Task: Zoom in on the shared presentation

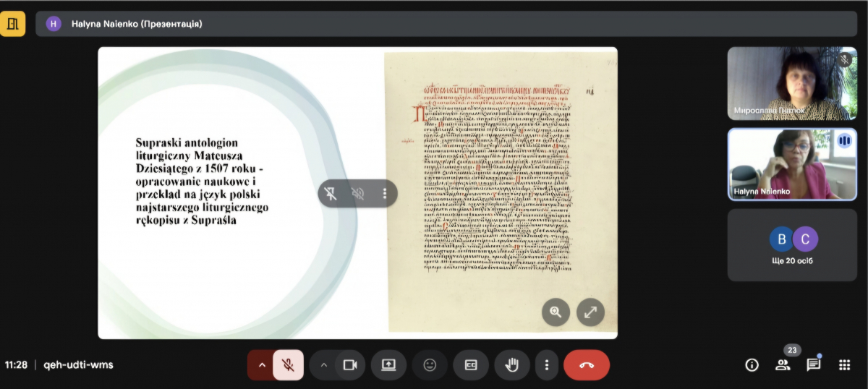Action: click(x=556, y=312)
